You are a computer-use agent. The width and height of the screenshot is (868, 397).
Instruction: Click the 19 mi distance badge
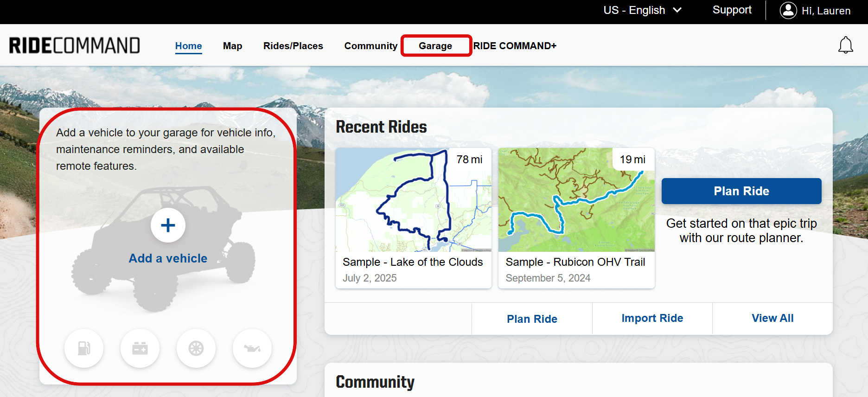632,160
